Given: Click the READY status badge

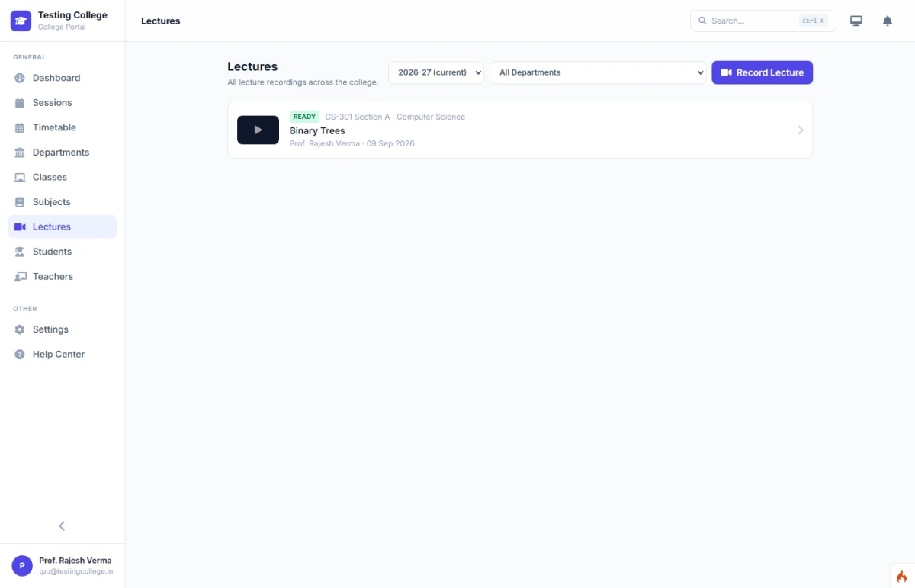Looking at the screenshot, I should coord(304,117).
